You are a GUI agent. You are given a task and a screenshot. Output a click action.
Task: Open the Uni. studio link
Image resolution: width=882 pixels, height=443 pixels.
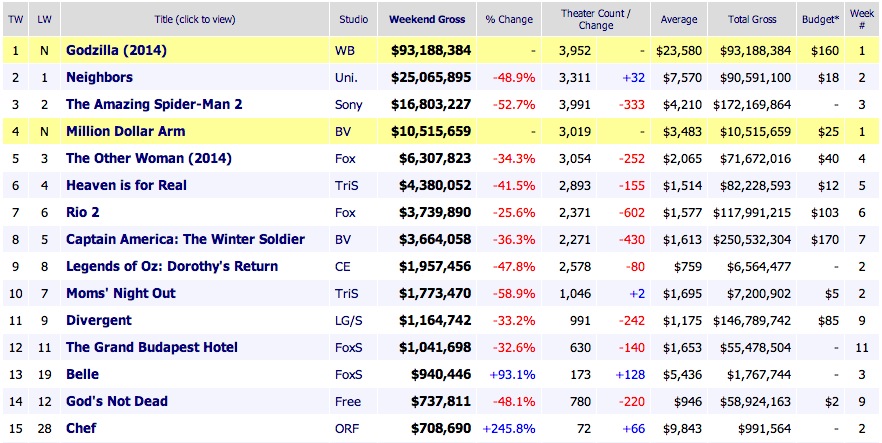(347, 77)
